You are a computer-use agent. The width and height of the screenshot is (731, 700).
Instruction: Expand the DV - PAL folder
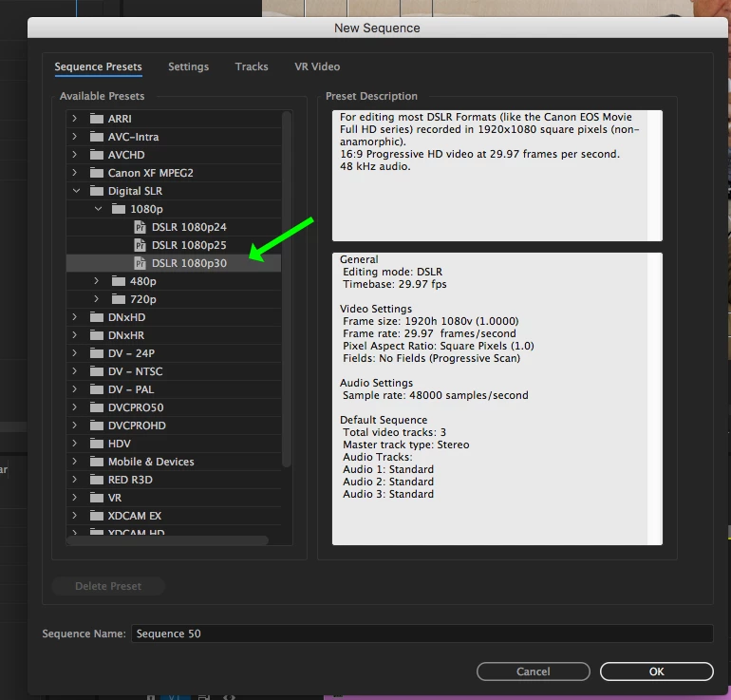(x=75, y=388)
